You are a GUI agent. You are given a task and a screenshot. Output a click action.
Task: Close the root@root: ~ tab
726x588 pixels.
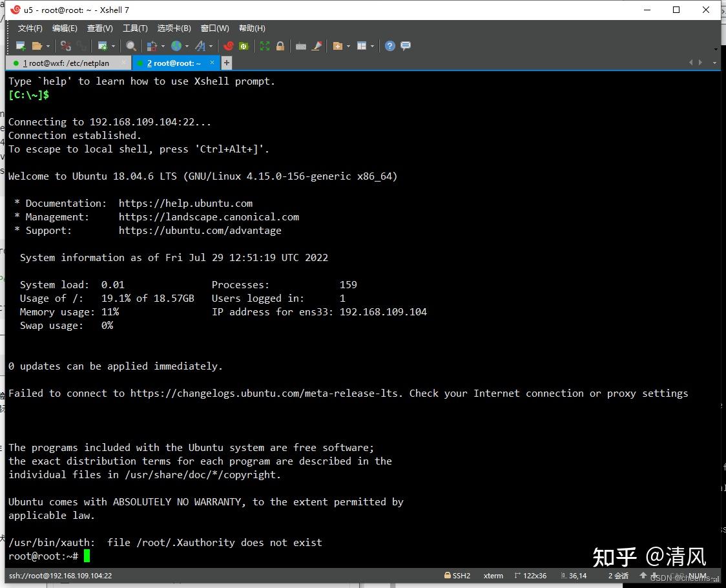[212, 63]
